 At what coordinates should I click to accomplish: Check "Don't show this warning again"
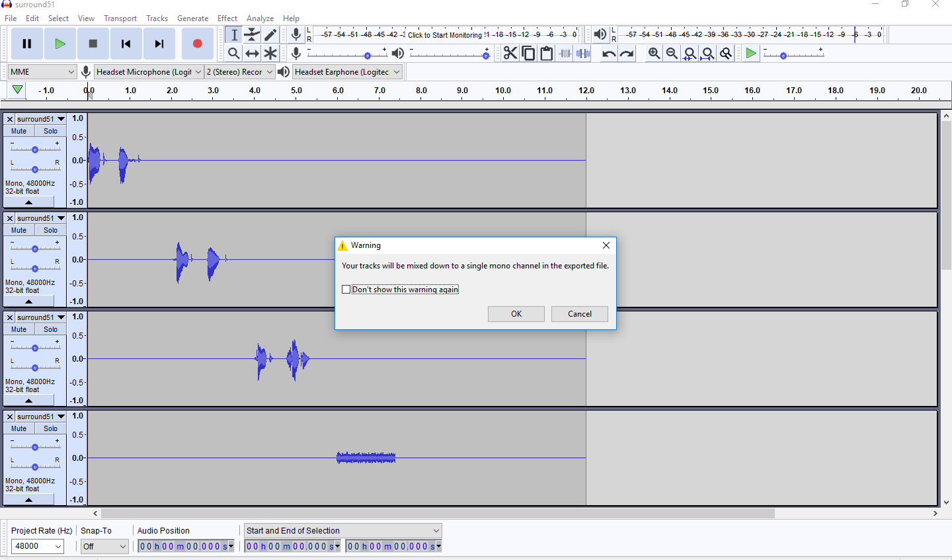pos(346,289)
